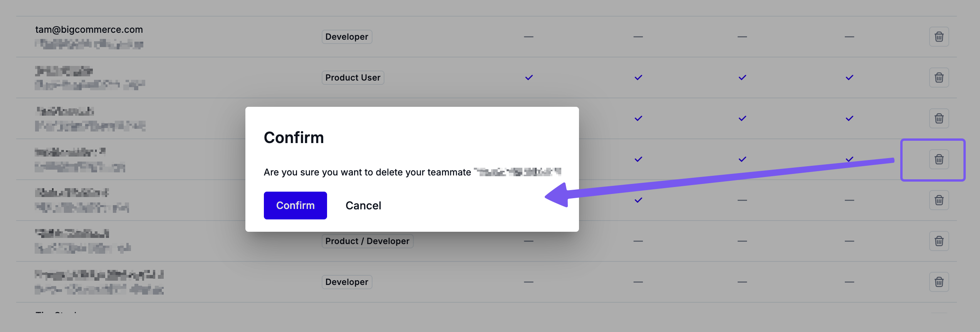Click trash icon in the third teammate row
Screen dimensions: 980x332
tap(939, 118)
